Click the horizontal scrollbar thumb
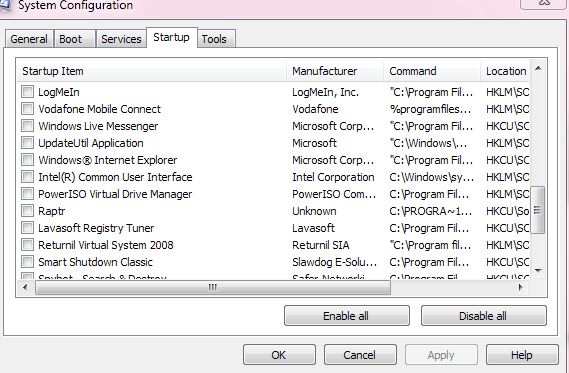This screenshot has height=373, width=569. click(213, 287)
